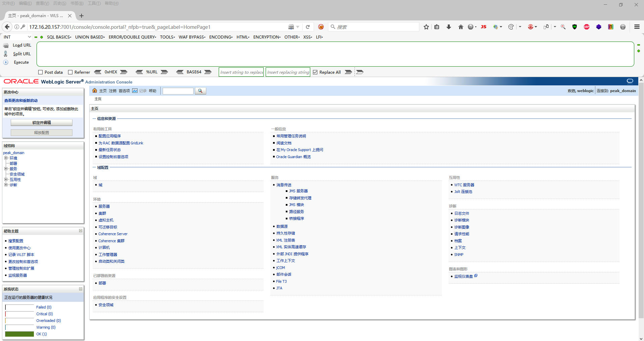Open the 工具(T) menu

[94, 3]
